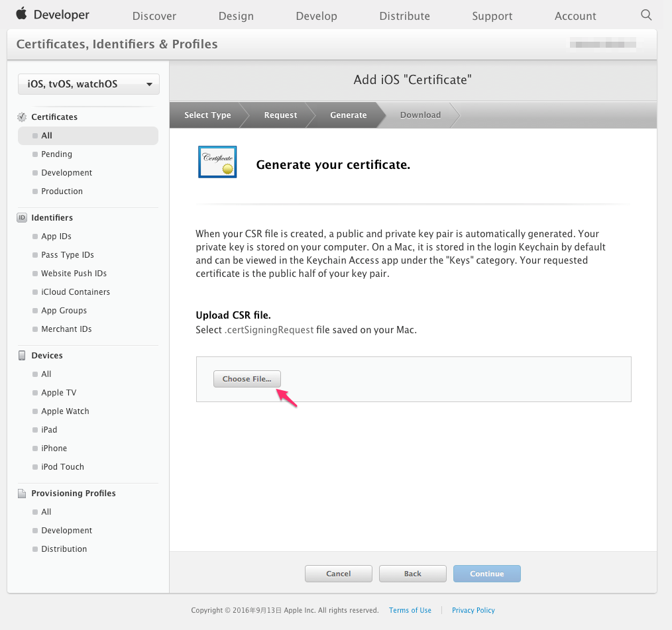Viewport: 672px width, 630px height.
Task: Open App Groups
Action: pyautogui.click(x=64, y=311)
